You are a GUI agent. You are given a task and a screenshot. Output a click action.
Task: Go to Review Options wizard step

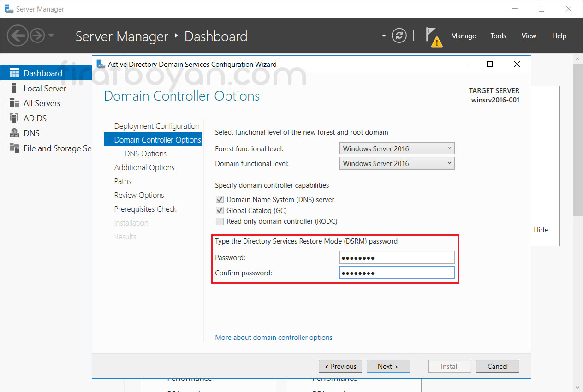[139, 195]
